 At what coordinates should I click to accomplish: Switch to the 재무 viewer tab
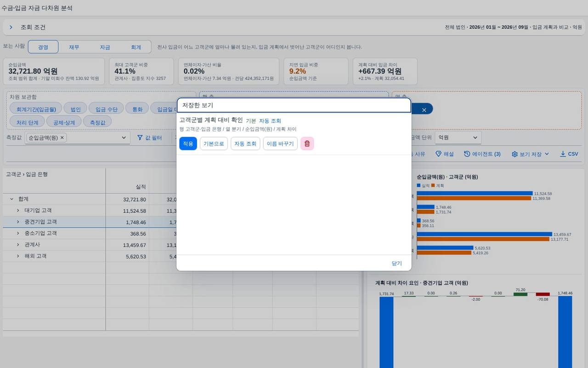pyautogui.click(x=74, y=47)
